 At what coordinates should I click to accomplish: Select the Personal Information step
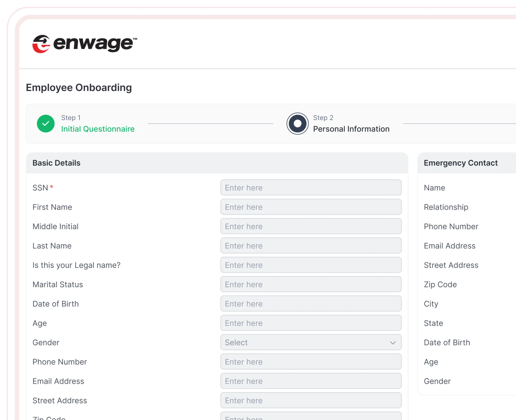[x=351, y=129]
